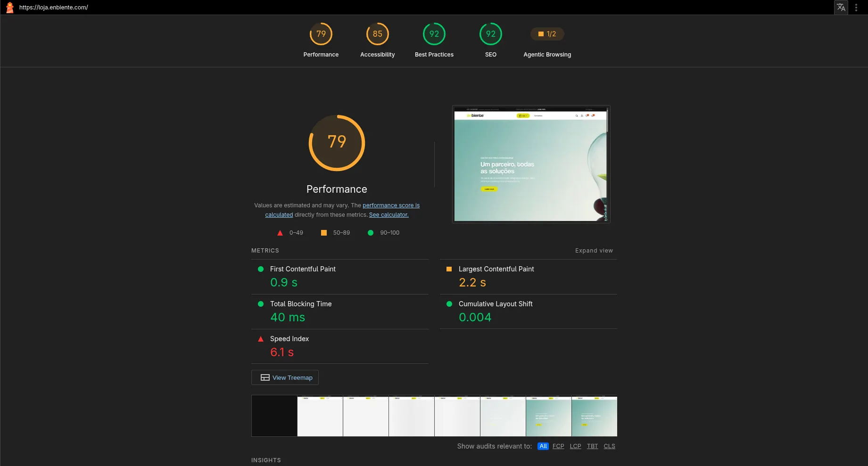This screenshot has height=466, width=868.
Task: Expand the Speed Index metric
Action: (340, 347)
